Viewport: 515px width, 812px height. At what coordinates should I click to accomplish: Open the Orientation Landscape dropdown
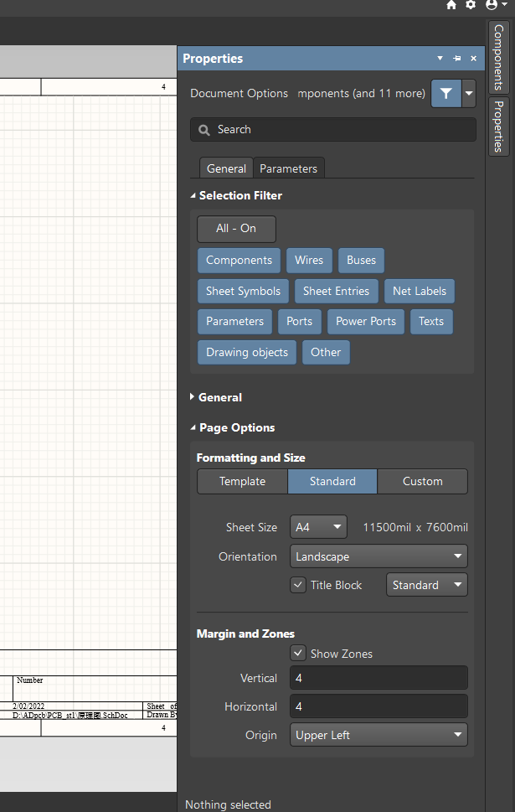click(379, 556)
